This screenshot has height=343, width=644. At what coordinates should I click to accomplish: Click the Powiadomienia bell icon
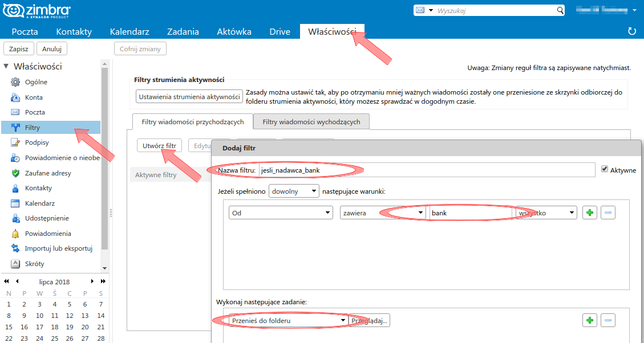tap(15, 234)
